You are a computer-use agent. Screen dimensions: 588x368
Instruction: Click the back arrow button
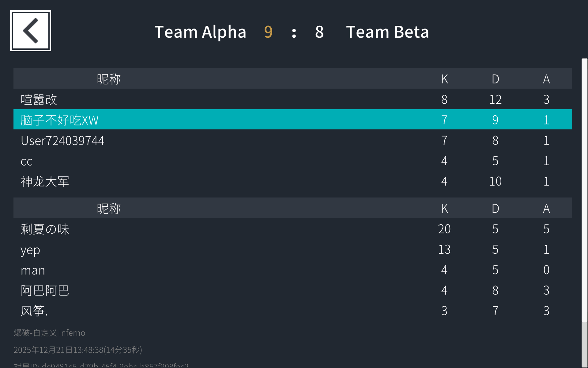pyautogui.click(x=31, y=31)
